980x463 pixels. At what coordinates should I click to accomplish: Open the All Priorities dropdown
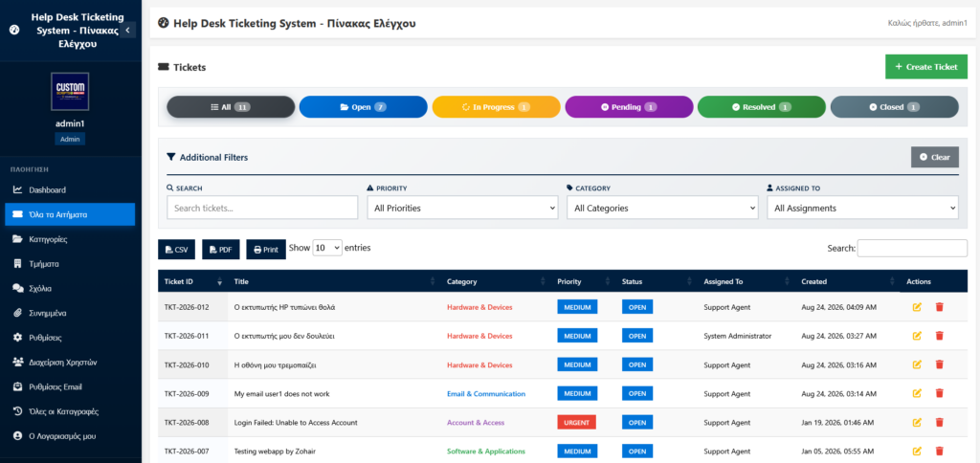tap(462, 209)
